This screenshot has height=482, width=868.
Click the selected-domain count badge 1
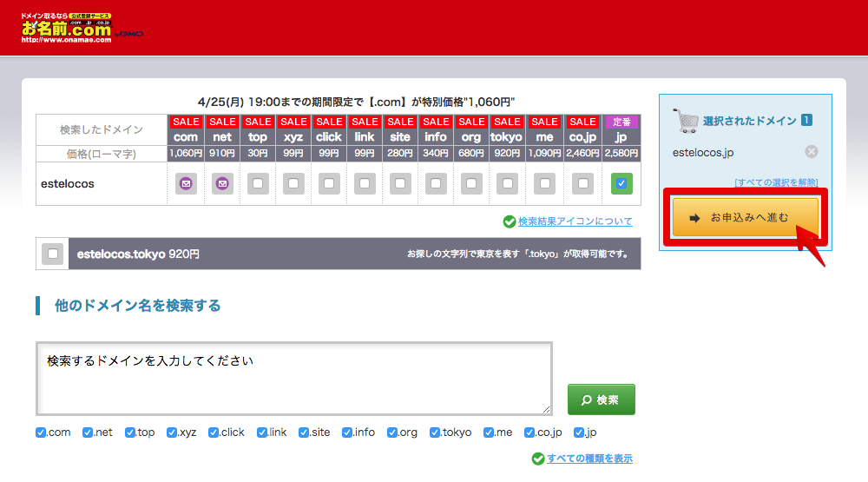tap(806, 120)
